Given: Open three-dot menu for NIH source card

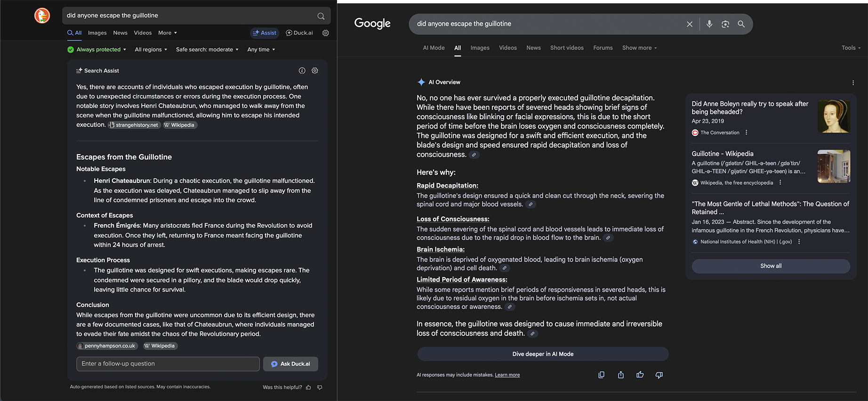Looking at the screenshot, I should click(x=799, y=242).
